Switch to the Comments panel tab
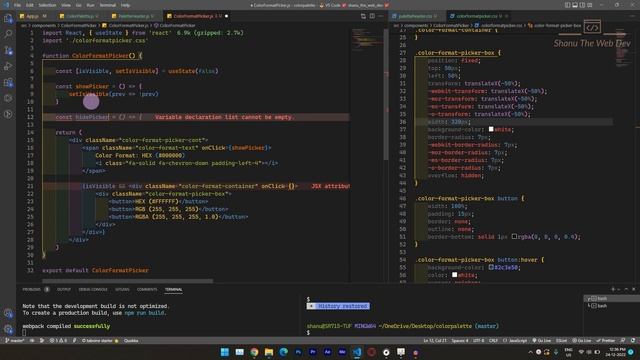This screenshot has height=360, width=640. click(147, 289)
